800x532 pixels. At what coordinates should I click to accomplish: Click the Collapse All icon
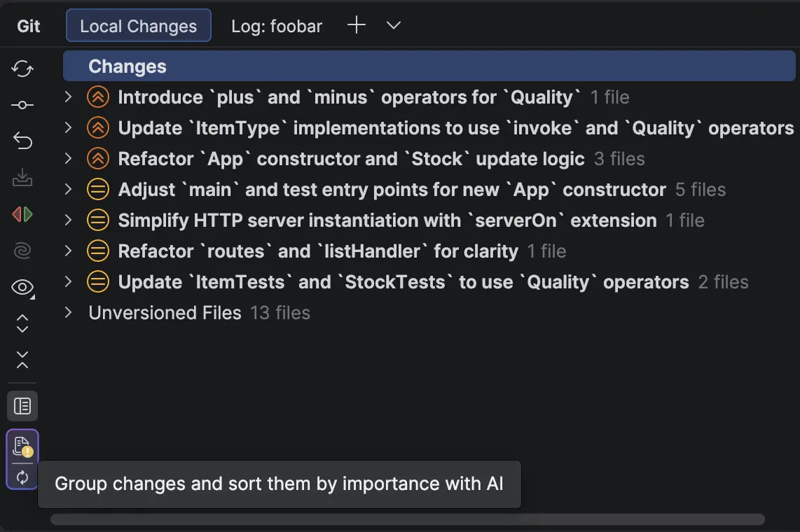pos(22,360)
